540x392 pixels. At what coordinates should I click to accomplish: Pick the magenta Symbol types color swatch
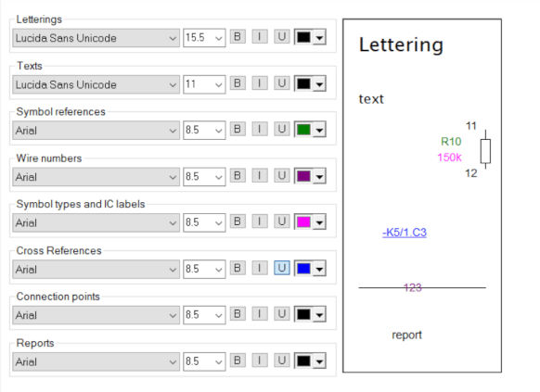pos(303,222)
